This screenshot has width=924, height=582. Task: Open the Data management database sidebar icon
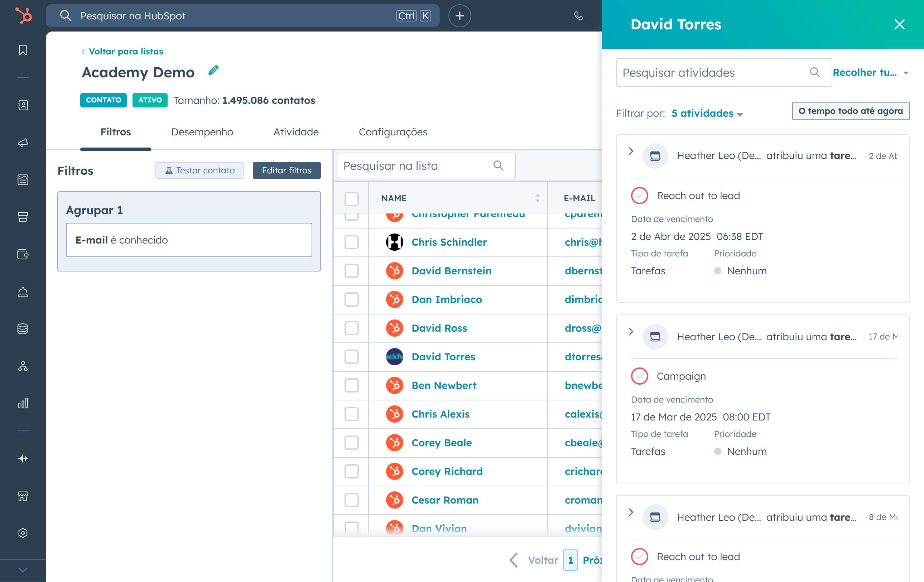23,329
